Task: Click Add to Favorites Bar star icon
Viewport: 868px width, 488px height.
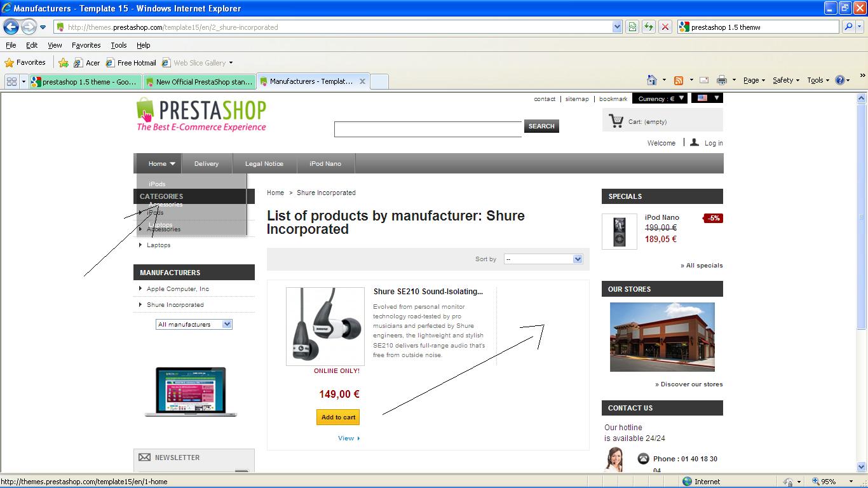Action: pos(64,62)
